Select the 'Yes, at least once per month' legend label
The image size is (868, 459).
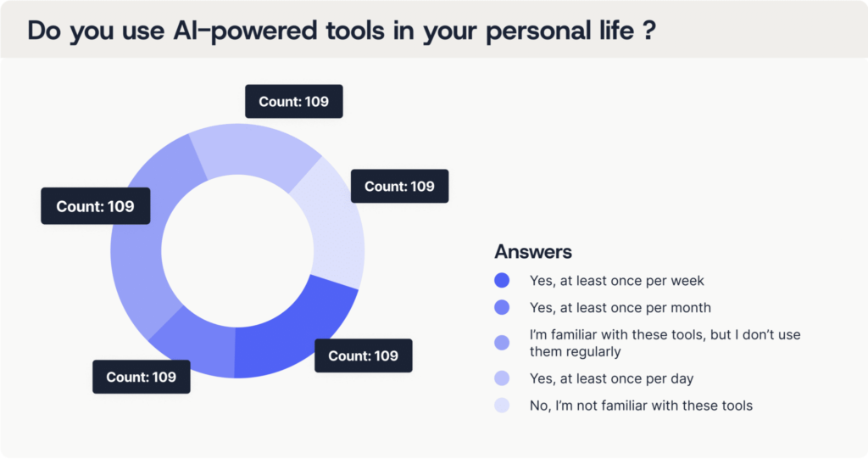(x=620, y=307)
